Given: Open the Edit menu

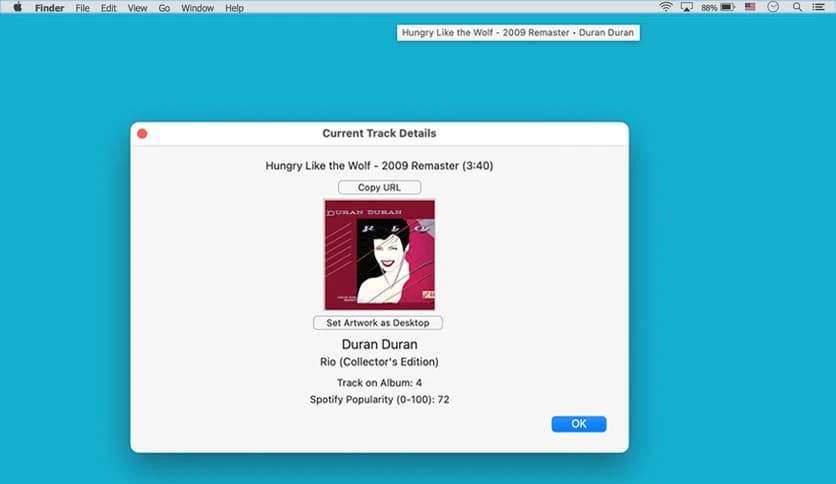Looking at the screenshot, I should point(108,8).
